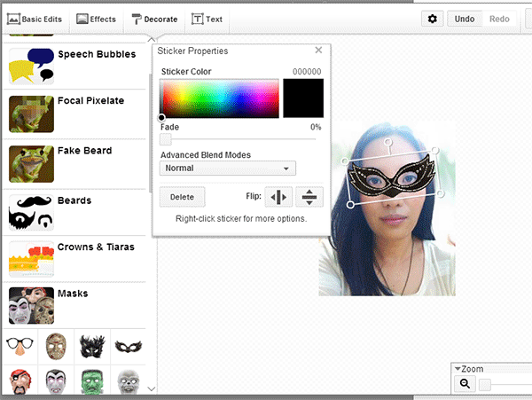Click the sticker rotation handle above mask

tap(387, 143)
